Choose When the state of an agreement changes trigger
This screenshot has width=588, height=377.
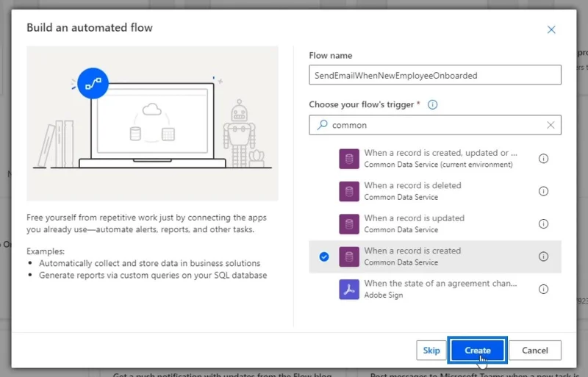435,290
